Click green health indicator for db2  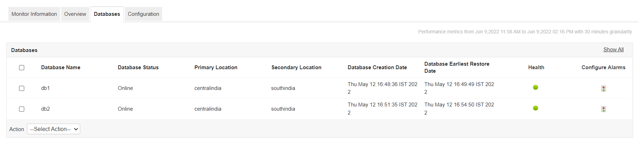coord(535,108)
